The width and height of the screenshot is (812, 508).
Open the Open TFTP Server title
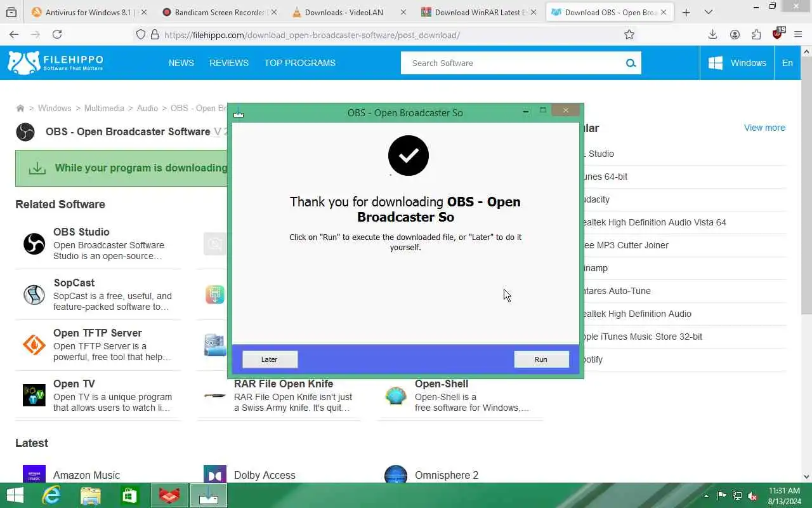[x=98, y=333]
